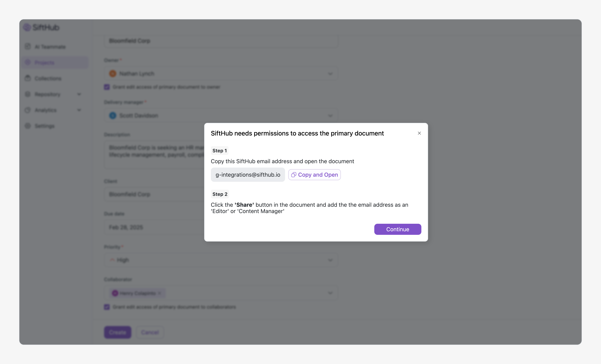Click the Copy and Open button
Screen dimensions: 601x364
click(314, 175)
